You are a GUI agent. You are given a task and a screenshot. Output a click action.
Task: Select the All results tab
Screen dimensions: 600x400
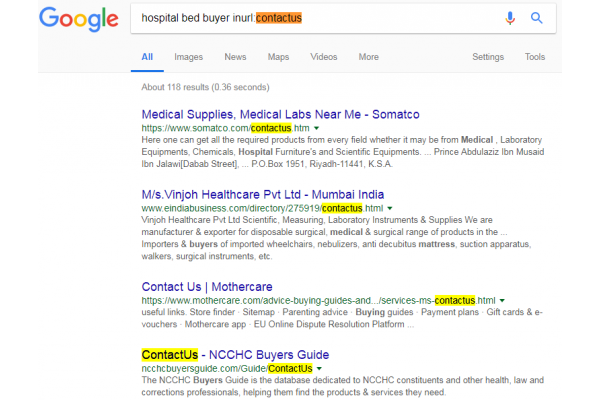pyautogui.click(x=147, y=57)
